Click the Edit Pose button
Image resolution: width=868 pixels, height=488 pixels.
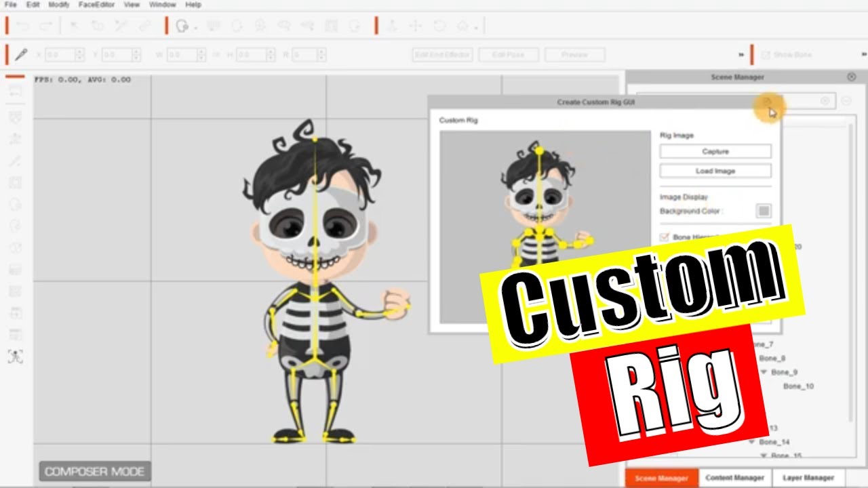pyautogui.click(x=509, y=55)
